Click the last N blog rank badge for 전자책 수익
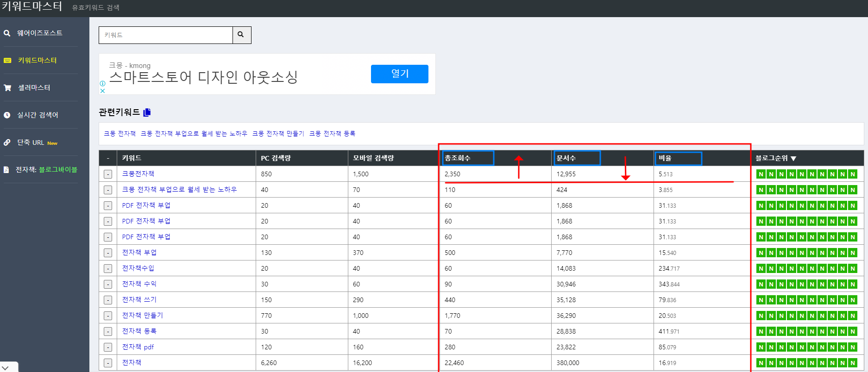 pyautogui.click(x=853, y=285)
